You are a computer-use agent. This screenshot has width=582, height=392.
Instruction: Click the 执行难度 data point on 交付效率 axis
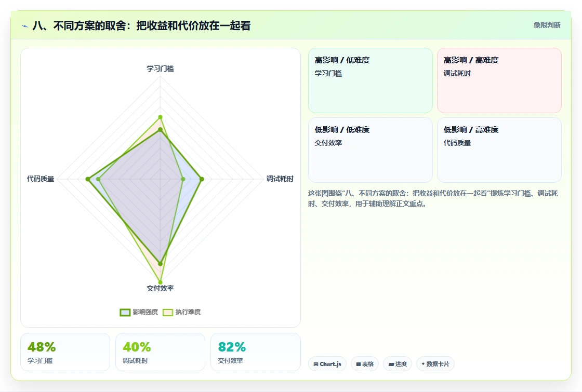(x=161, y=282)
